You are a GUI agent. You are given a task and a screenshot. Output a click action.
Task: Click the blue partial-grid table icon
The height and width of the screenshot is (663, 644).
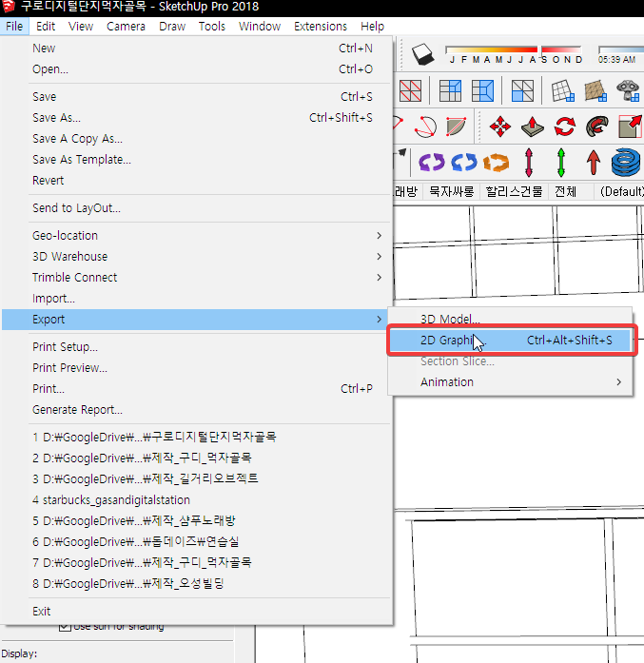click(450, 91)
